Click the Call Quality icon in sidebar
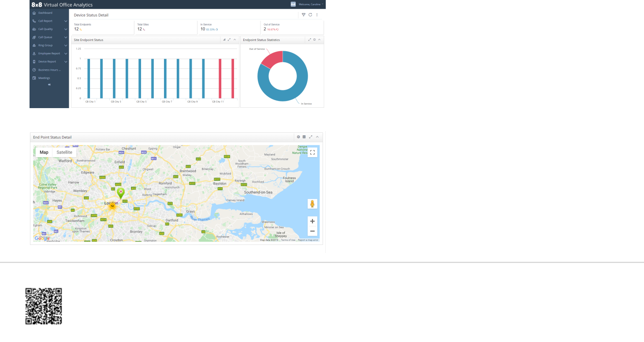 (x=34, y=29)
